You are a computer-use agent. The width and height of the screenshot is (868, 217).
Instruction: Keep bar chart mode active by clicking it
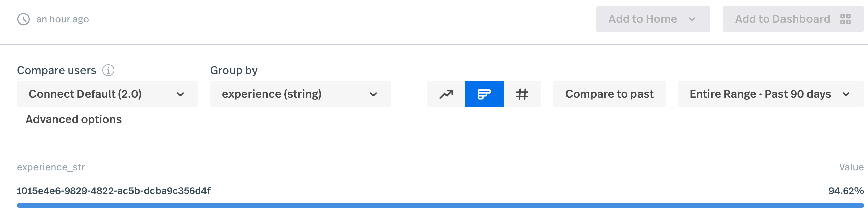[484, 94]
